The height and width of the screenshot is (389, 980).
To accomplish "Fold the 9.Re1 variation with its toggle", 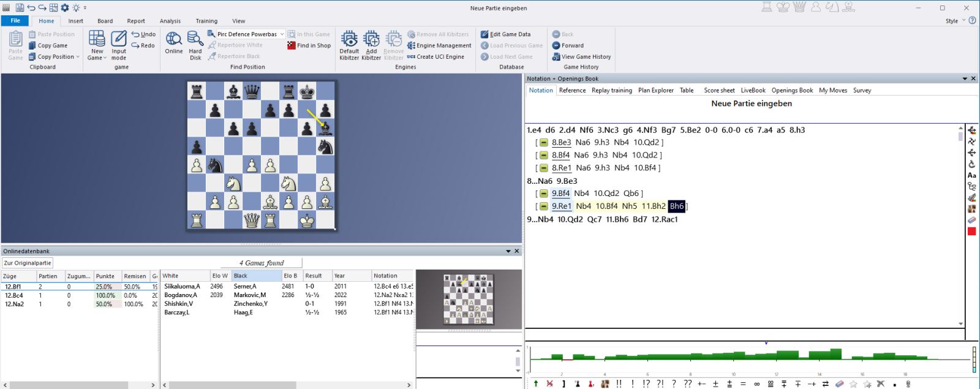I will (x=543, y=206).
